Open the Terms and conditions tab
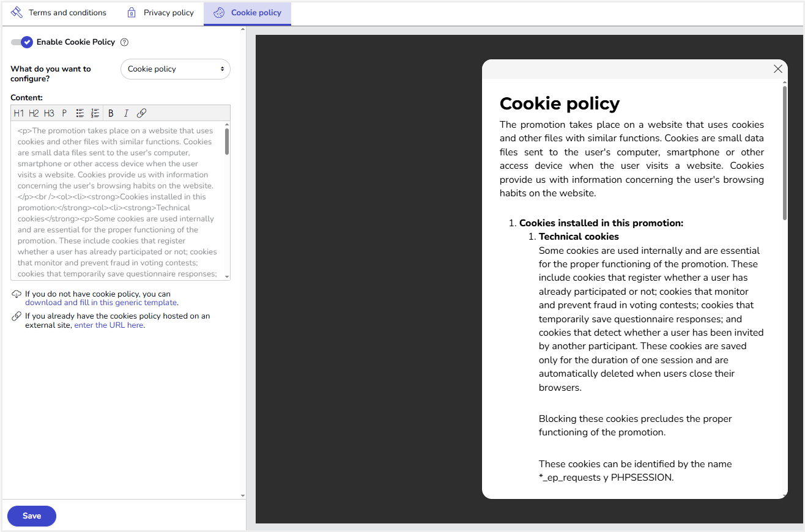Image resolution: width=805 pixels, height=532 pixels. coord(59,13)
